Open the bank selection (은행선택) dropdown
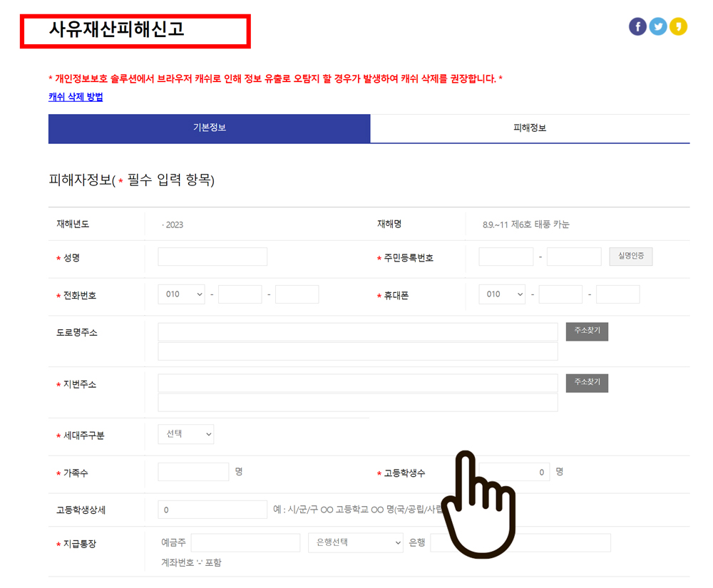 356,542
